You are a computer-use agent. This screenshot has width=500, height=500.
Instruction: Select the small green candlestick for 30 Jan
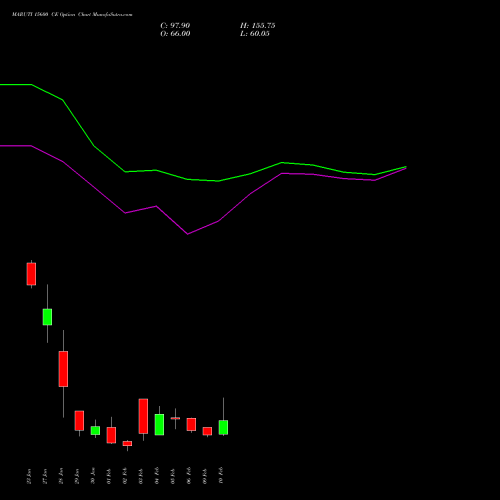pyautogui.click(x=95, y=430)
